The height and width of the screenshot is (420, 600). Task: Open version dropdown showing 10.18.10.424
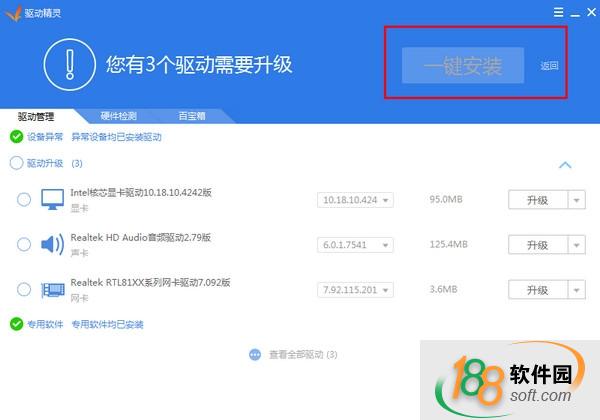coord(355,200)
